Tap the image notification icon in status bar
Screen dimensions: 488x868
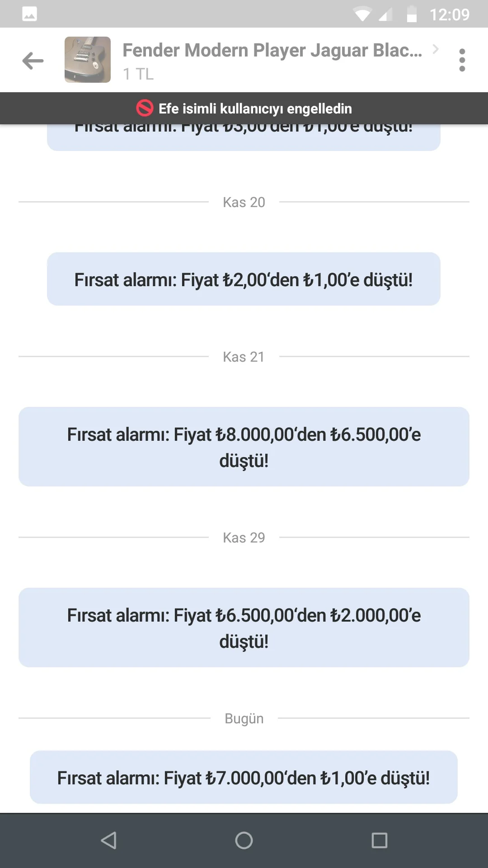coord(30,14)
